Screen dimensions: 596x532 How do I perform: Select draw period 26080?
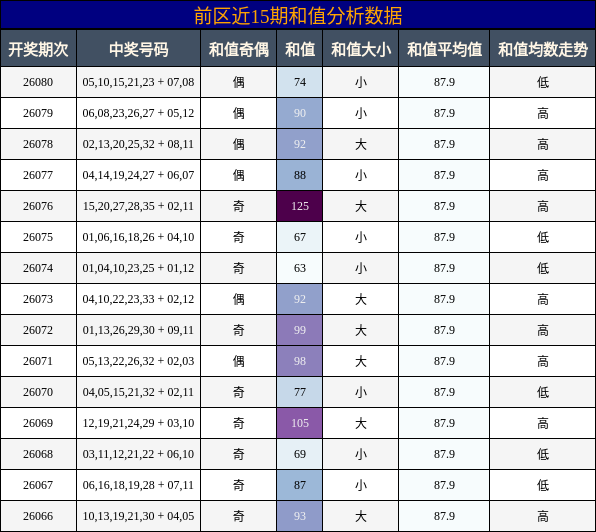pyautogui.click(x=38, y=82)
